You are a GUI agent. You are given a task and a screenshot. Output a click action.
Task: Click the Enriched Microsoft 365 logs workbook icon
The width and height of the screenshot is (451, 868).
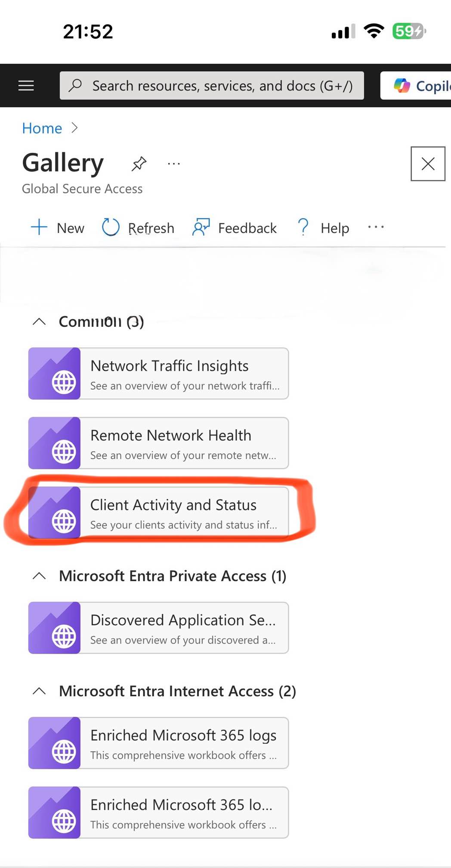tap(54, 743)
